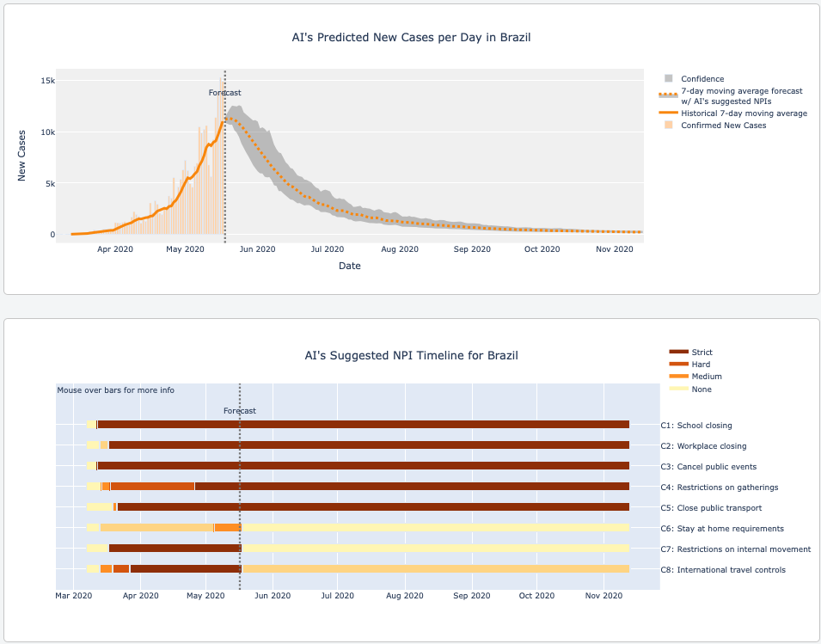Click the Forecast marker label in the NPI timeline
Viewport: 821px width, 644px height.
240,411
